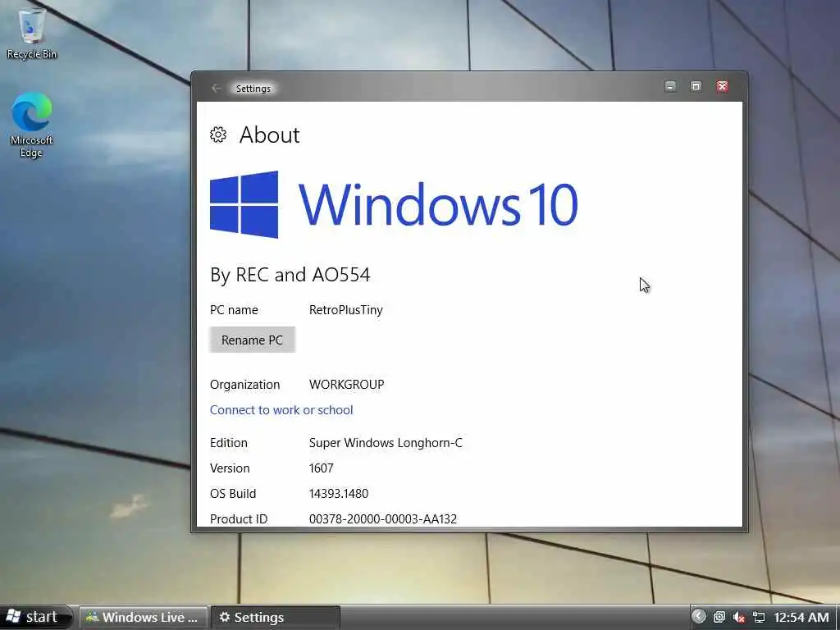
Task: Select Product ID 00378-20000-00003-AA132
Action: tap(383, 518)
